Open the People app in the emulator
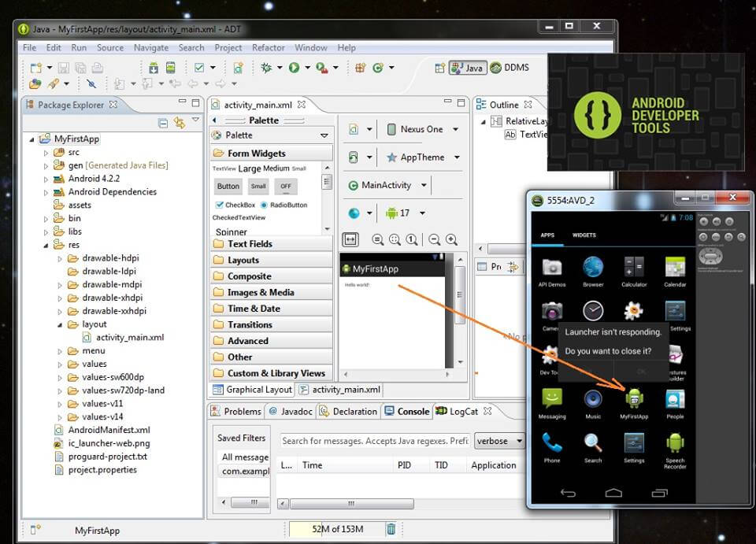The width and height of the screenshot is (756, 544). coord(675,403)
